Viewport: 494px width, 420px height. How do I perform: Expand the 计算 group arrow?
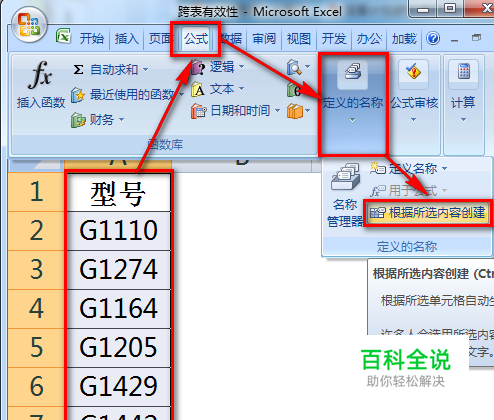[463, 120]
